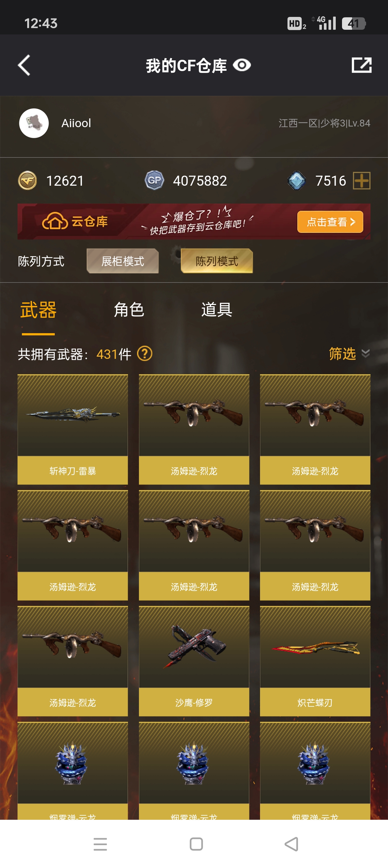This screenshot has height=868, width=388.
Task: Tap the blue diamond currency icon
Action: (x=297, y=181)
